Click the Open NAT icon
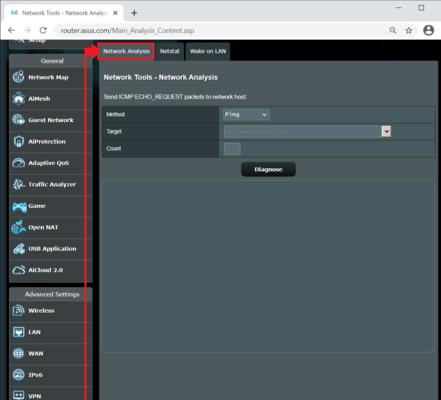 click(x=19, y=227)
